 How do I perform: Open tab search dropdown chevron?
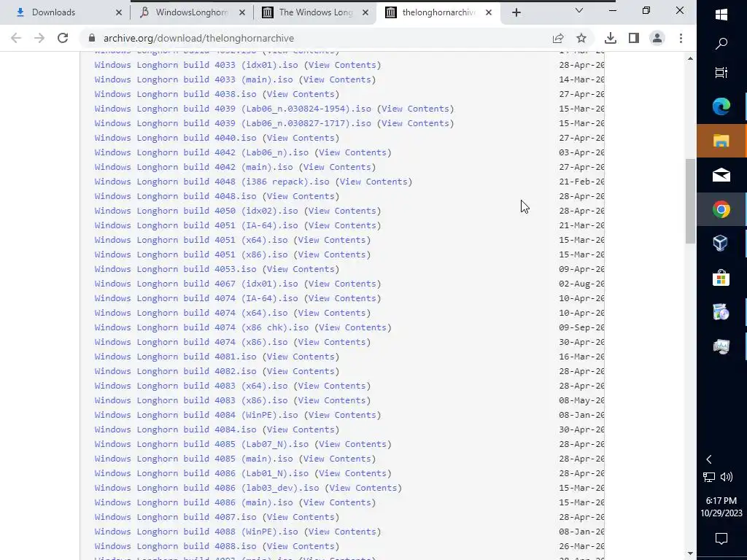pyautogui.click(x=579, y=10)
